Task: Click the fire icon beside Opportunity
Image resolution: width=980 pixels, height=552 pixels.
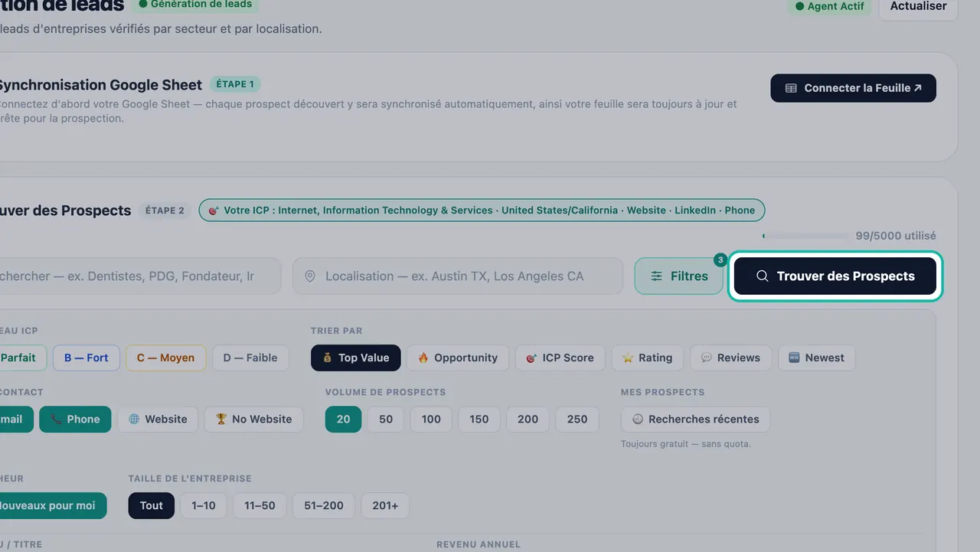Action: click(x=423, y=358)
